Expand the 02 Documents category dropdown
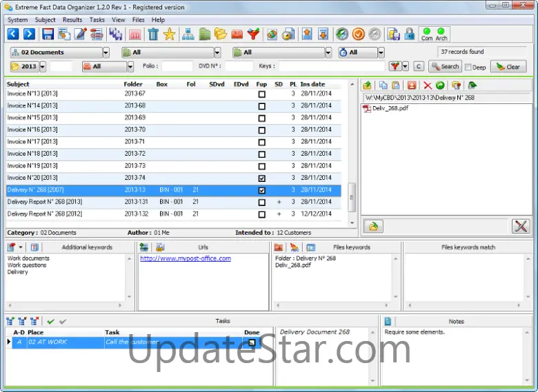Screen dimensions: 538x392 coord(106,52)
